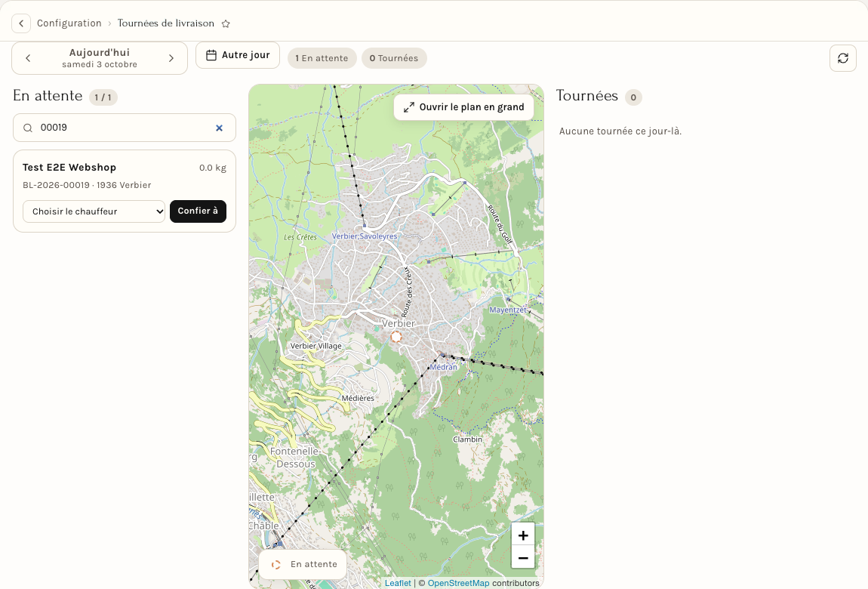Open the Choisir le chauffeur dropdown
This screenshot has height=589, width=868.
94,211
